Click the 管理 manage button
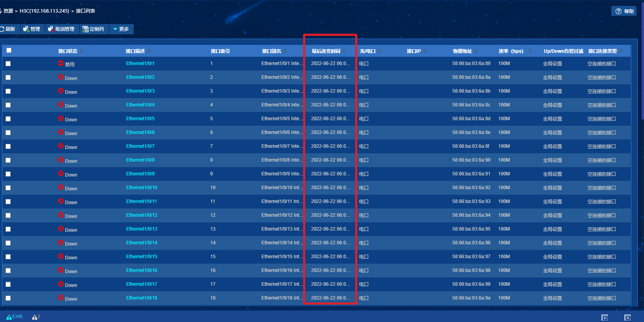 pyautogui.click(x=32, y=29)
